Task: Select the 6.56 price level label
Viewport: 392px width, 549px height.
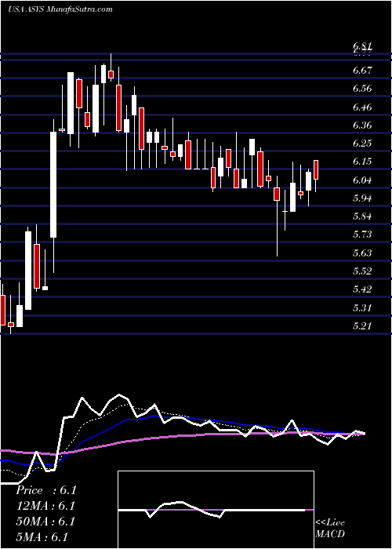Action: pyautogui.click(x=362, y=89)
